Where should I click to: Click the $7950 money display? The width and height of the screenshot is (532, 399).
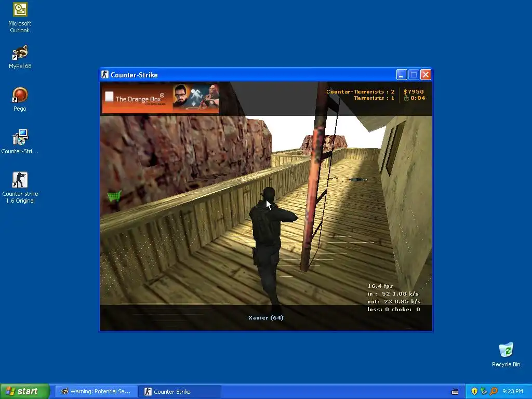[413, 91]
